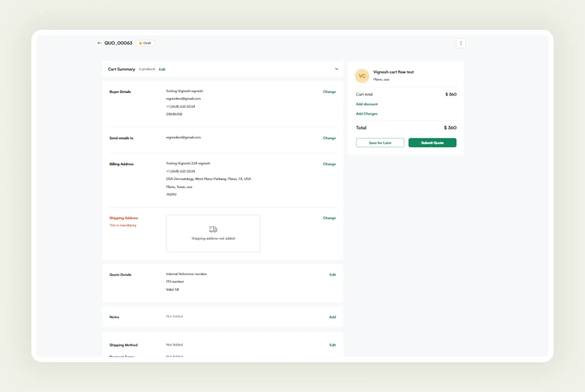Click the orange dot inside Draft badge
The height and width of the screenshot is (392, 585).
(x=140, y=43)
